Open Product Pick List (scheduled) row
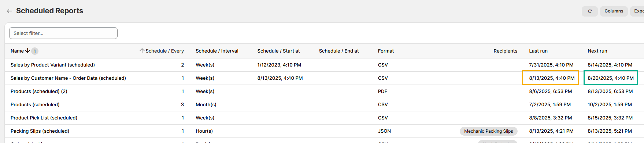This screenshot has width=644, height=143. click(x=44, y=118)
